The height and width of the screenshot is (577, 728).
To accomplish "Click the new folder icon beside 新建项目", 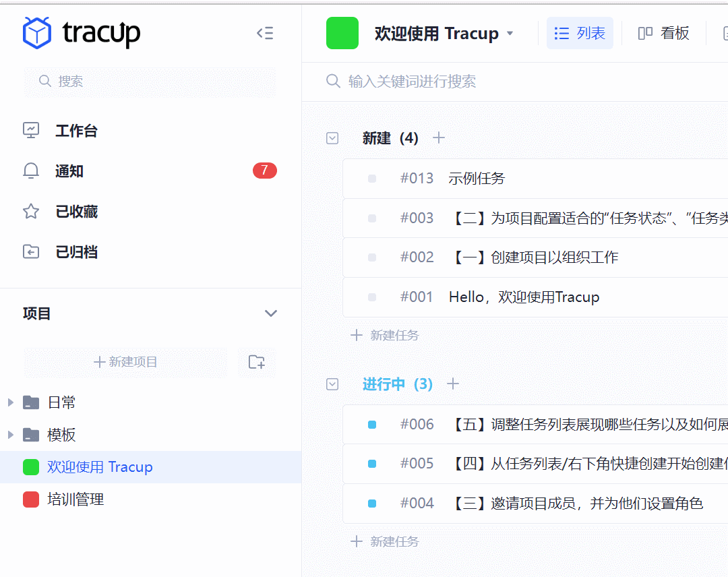I will tap(257, 362).
